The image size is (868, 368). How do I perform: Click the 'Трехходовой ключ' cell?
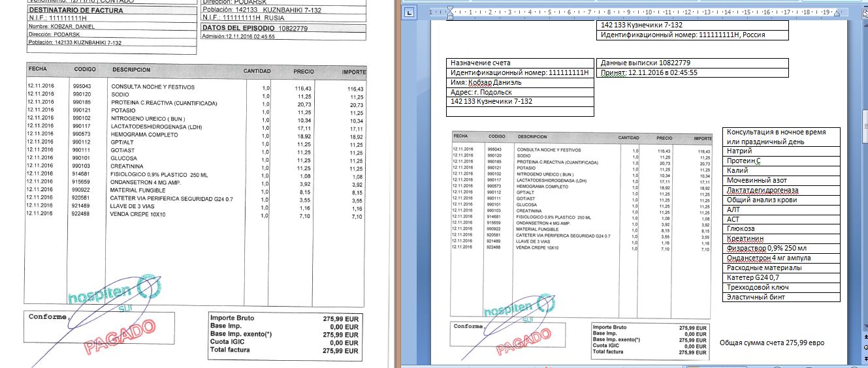coord(782,287)
